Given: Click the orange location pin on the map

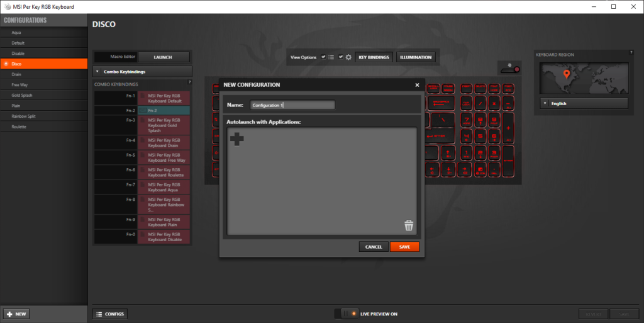Looking at the screenshot, I should coord(566,75).
